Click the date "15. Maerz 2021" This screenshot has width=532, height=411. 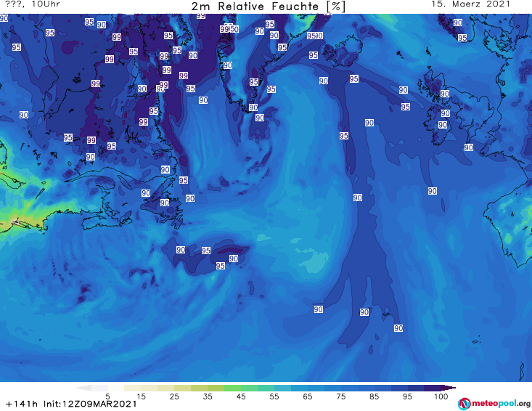click(470, 4)
